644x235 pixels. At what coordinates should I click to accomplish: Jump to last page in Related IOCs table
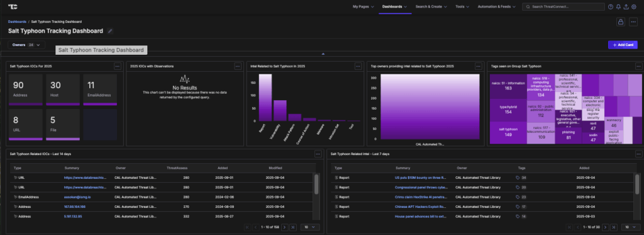pyautogui.click(x=293, y=227)
